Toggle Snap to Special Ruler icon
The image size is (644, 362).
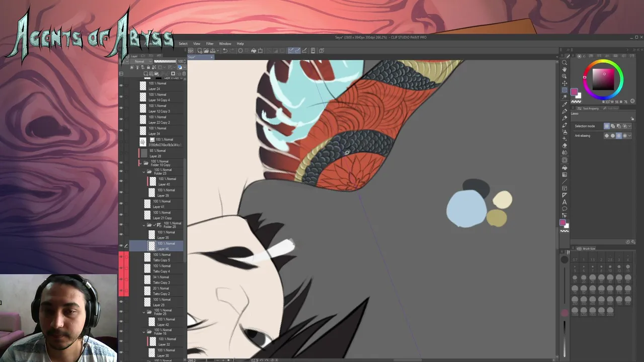tap(297, 50)
